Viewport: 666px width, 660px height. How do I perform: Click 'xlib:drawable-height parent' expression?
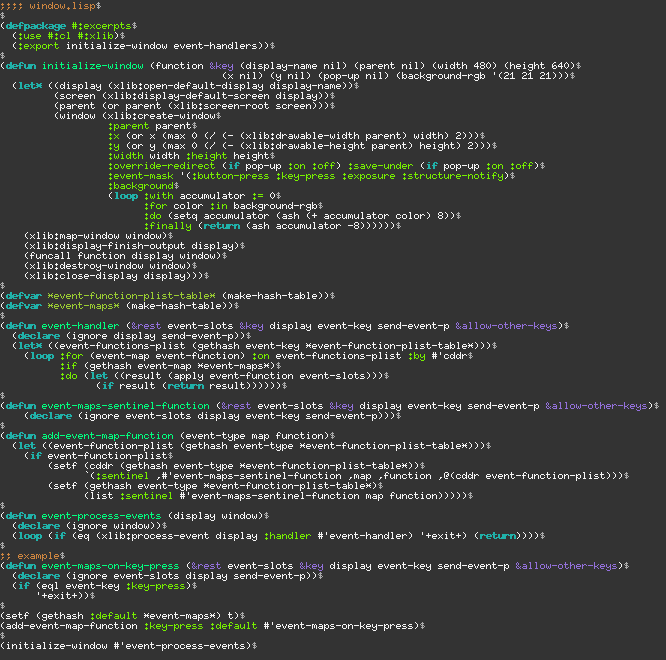coord(327,146)
